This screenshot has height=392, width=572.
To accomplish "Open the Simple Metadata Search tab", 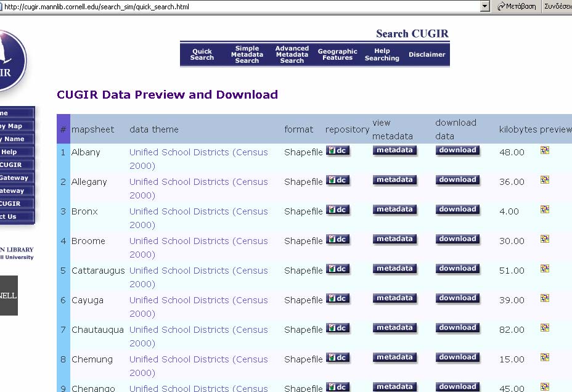I will point(247,54).
